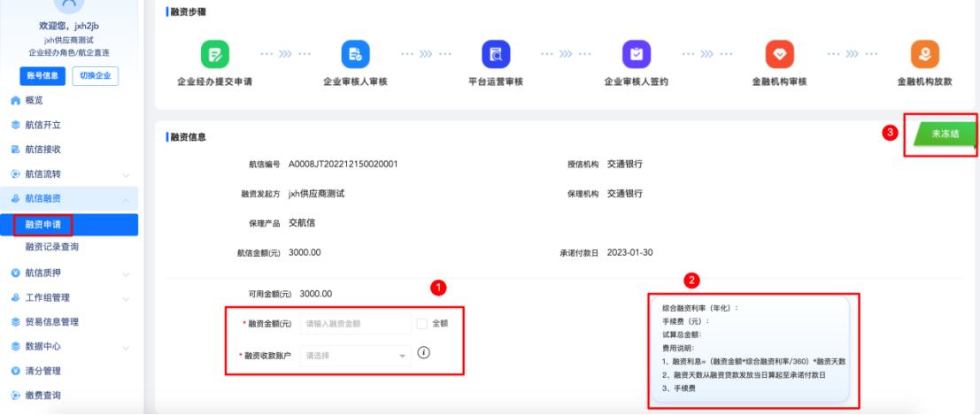Click the 企业审核人审核 step icon
The width and height of the screenshot is (980, 415).
point(355,54)
